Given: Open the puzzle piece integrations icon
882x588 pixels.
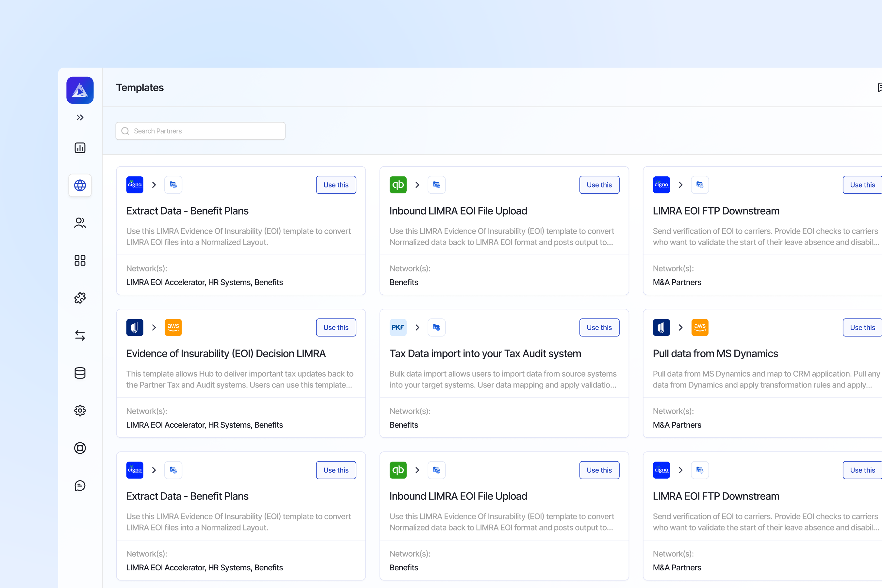Looking at the screenshot, I should point(80,298).
